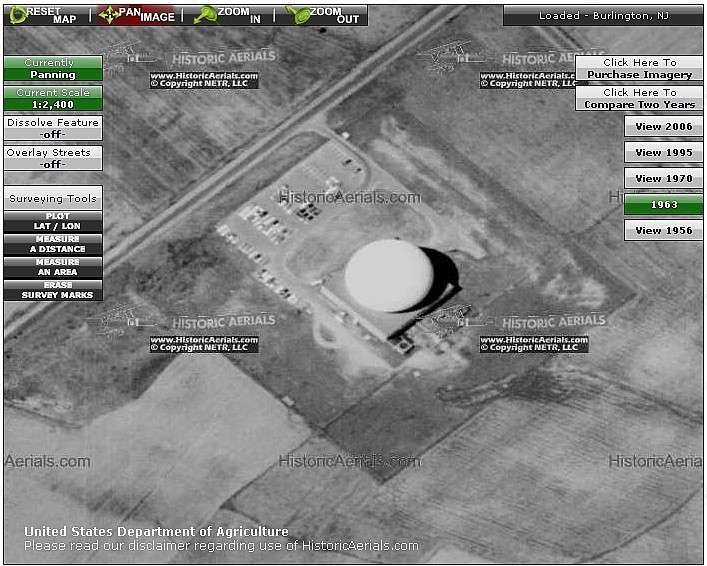Click the Current Scale 1:2,400 indicator
The height and width of the screenshot is (566, 707).
click(x=53, y=98)
